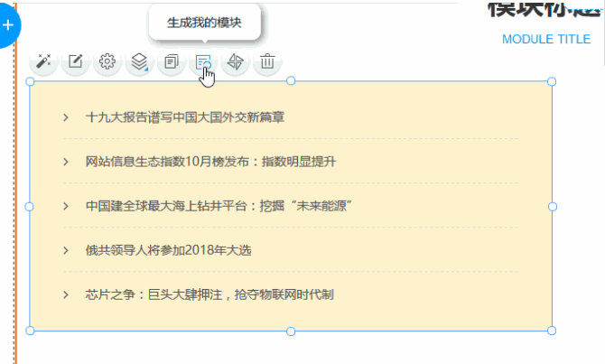Image resolution: width=605 pixels, height=364 pixels.
Task: Click the bottom-center resize handle
Action: (x=291, y=331)
